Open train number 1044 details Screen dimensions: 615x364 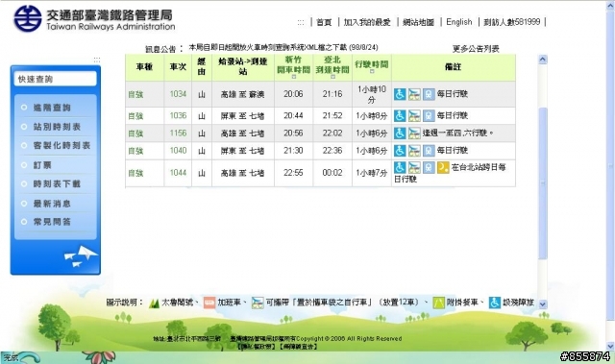pyautogui.click(x=178, y=173)
